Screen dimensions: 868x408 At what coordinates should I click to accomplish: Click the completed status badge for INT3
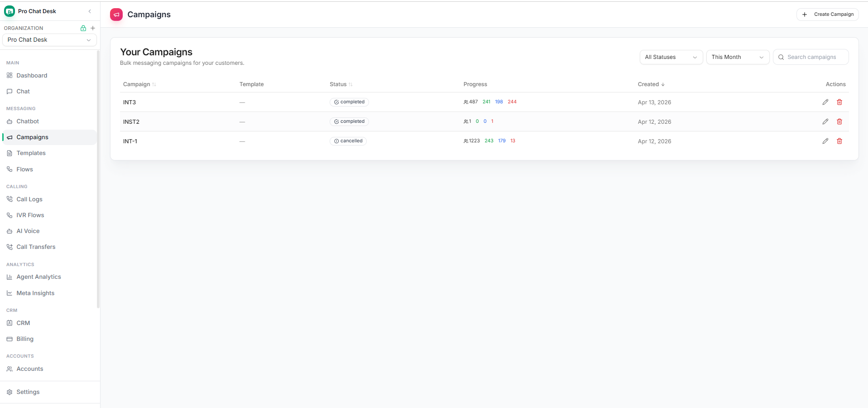coord(349,102)
